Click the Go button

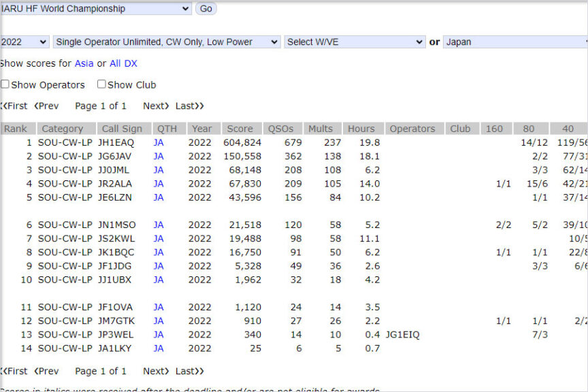pyautogui.click(x=206, y=9)
